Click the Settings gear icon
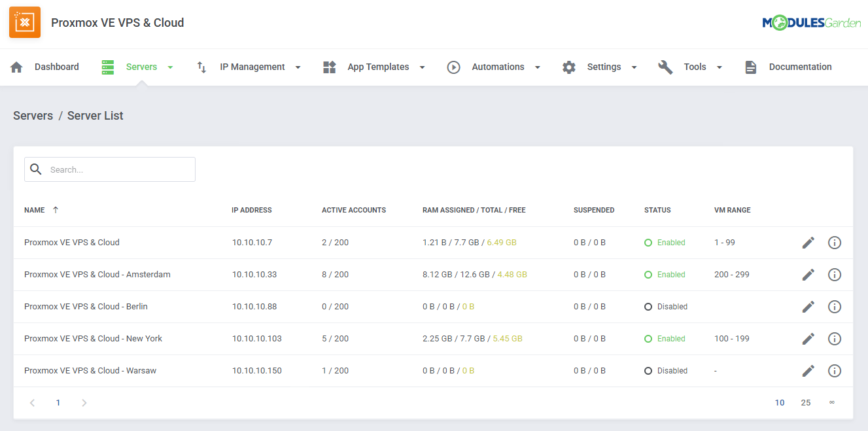 (x=569, y=67)
